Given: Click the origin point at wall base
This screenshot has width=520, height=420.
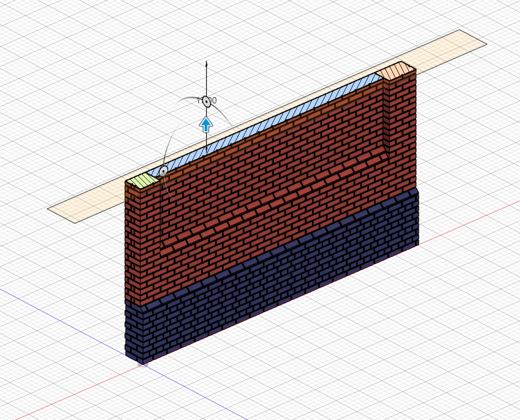Looking at the screenshot, I should 143,364.
